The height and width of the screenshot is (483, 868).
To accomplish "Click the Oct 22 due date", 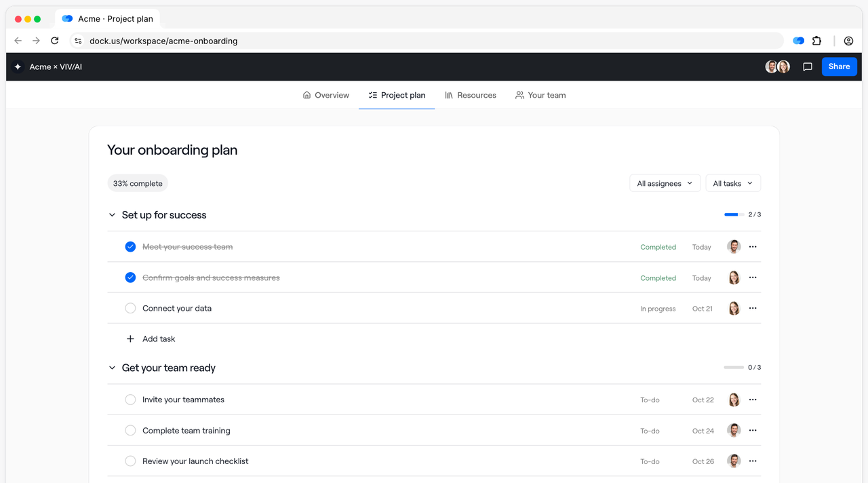I will tap(703, 400).
